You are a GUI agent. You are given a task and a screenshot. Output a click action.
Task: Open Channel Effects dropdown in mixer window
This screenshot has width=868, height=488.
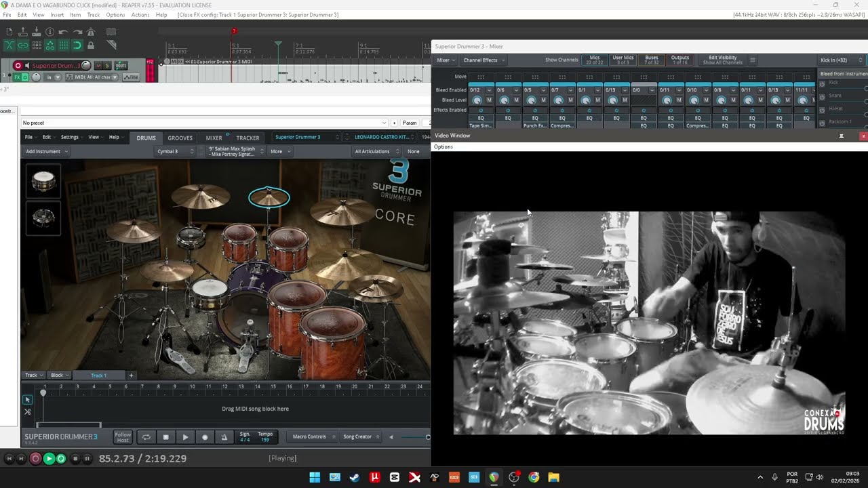[484, 60]
